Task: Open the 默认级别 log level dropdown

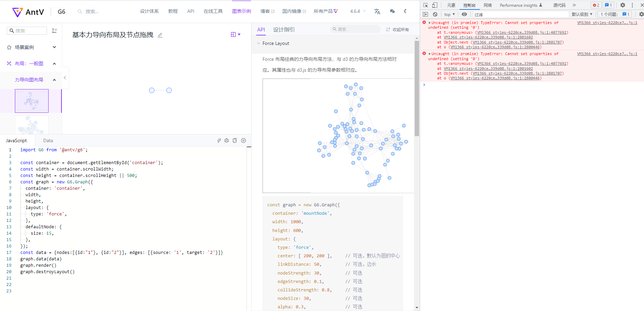Action: click(x=582, y=14)
